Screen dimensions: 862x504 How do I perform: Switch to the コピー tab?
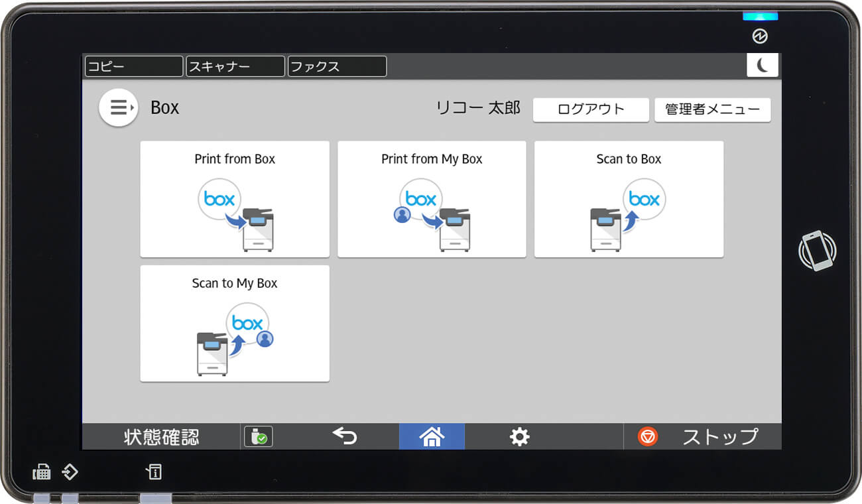(x=133, y=66)
